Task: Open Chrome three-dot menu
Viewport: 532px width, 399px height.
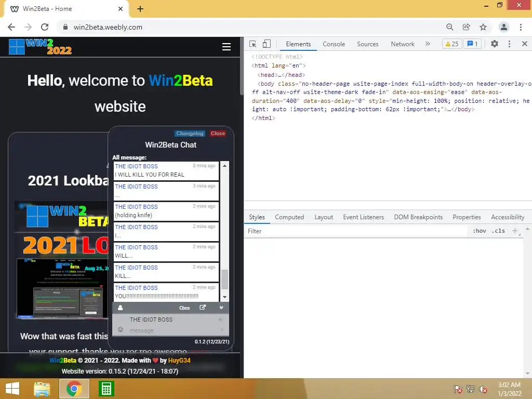Action: pyautogui.click(x=521, y=27)
